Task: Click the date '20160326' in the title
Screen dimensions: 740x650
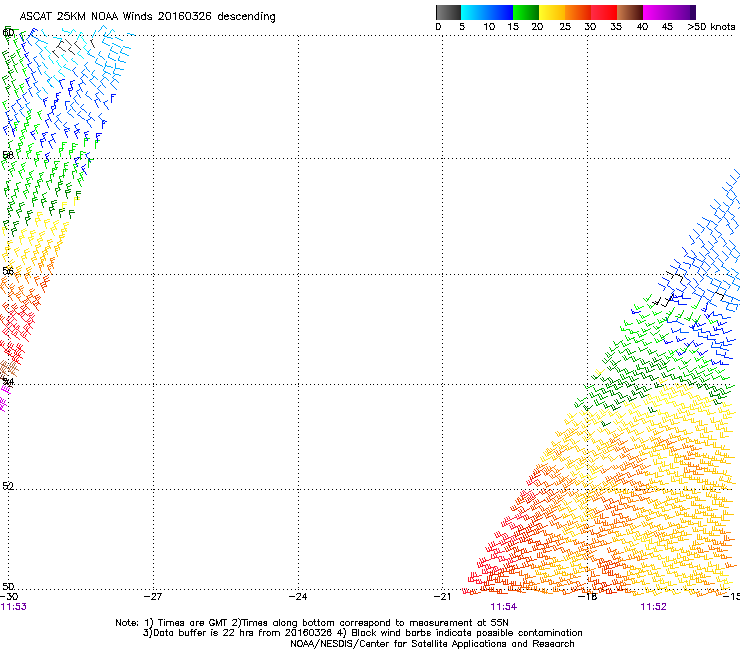Action: pyautogui.click(x=185, y=17)
